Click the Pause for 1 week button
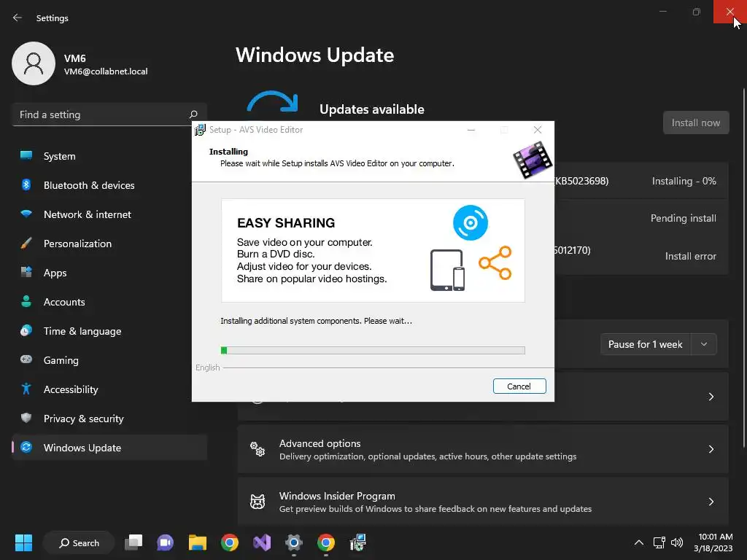747x560 pixels. coord(645,344)
